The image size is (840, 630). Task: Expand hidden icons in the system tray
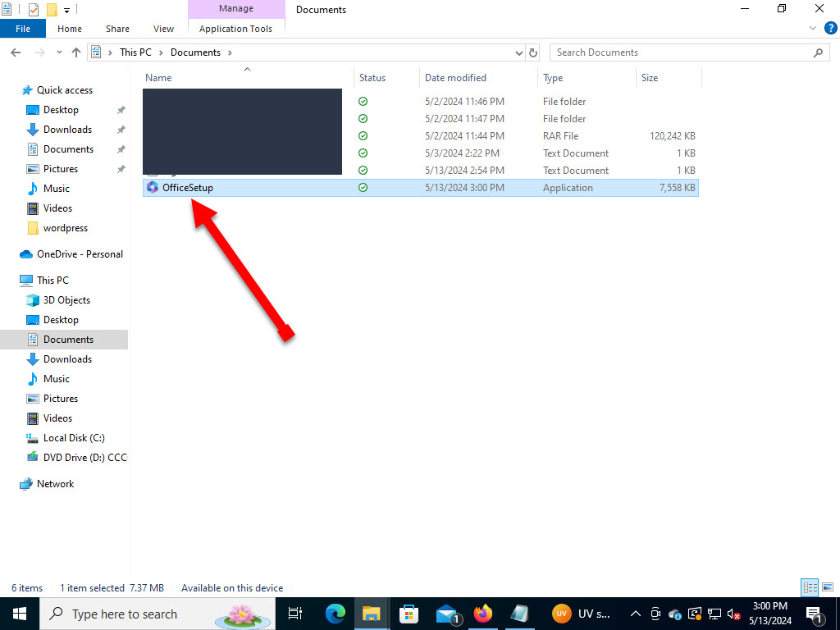click(x=636, y=614)
